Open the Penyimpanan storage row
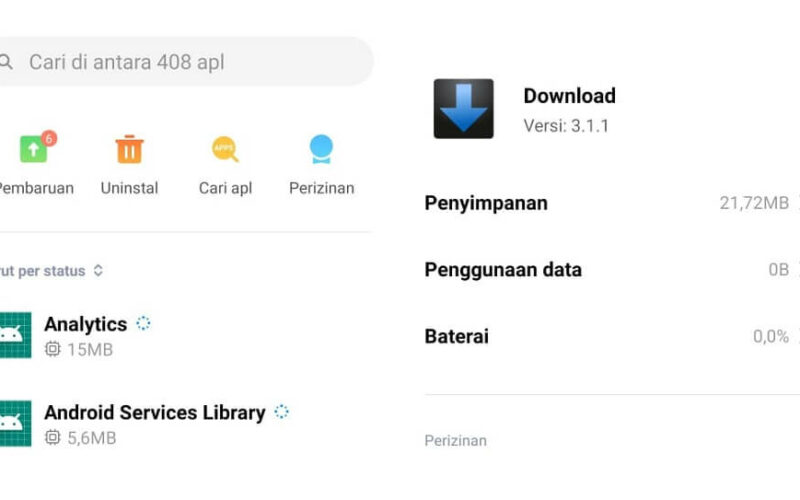 point(612,203)
